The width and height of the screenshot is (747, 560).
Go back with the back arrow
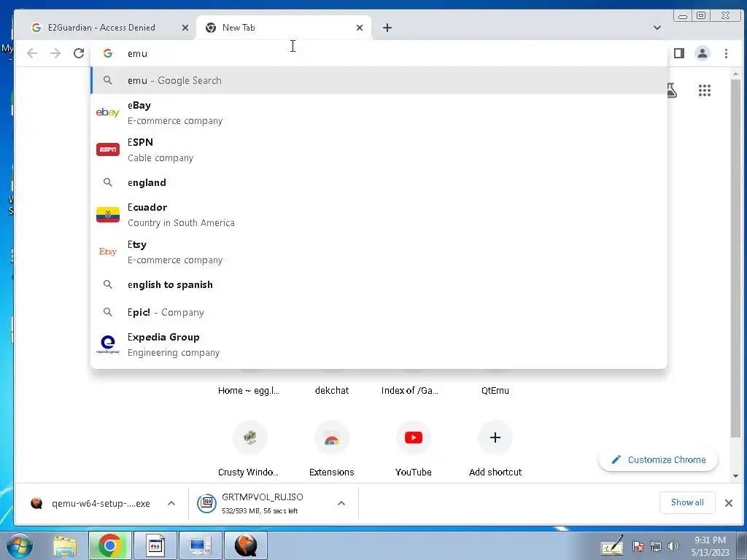pyautogui.click(x=32, y=53)
